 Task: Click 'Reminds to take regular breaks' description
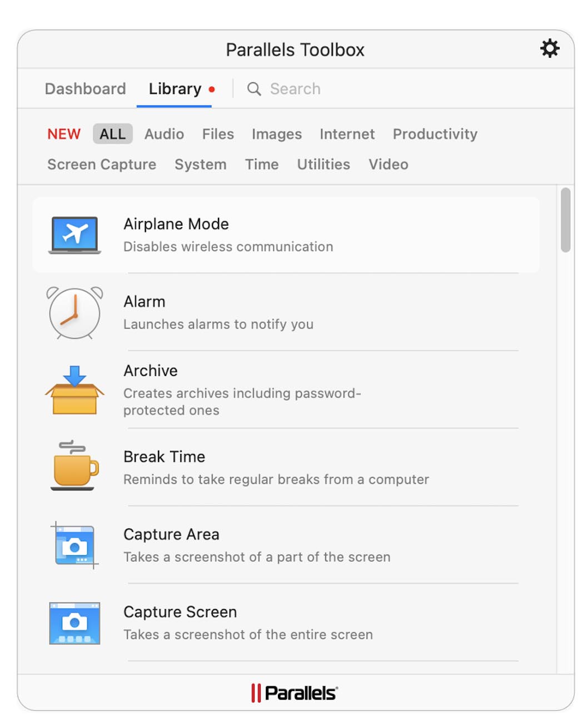coord(276,480)
